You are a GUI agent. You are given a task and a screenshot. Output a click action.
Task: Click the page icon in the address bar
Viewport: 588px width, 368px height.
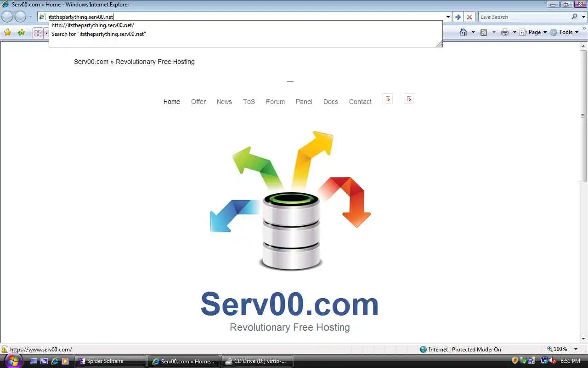[42, 17]
